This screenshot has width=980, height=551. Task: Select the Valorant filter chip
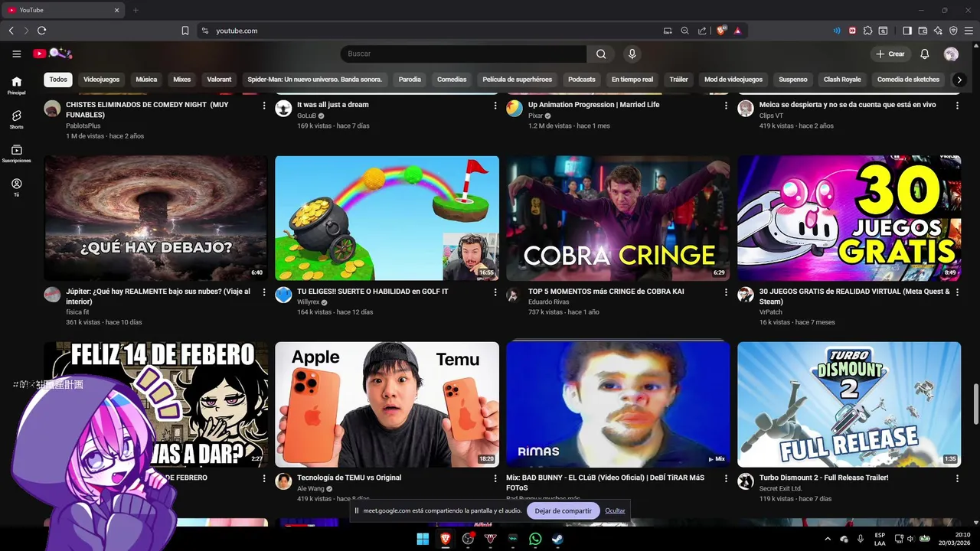pyautogui.click(x=219, y=80)
